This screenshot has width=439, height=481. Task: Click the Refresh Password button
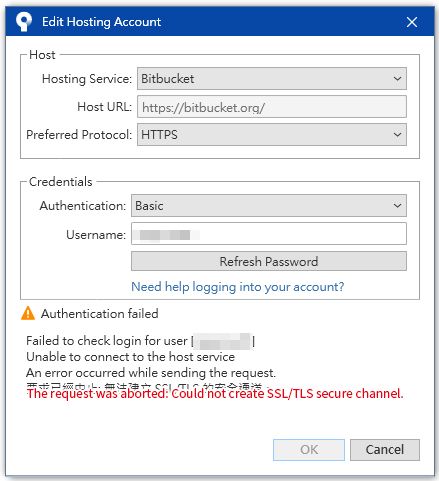click(269, 261)
